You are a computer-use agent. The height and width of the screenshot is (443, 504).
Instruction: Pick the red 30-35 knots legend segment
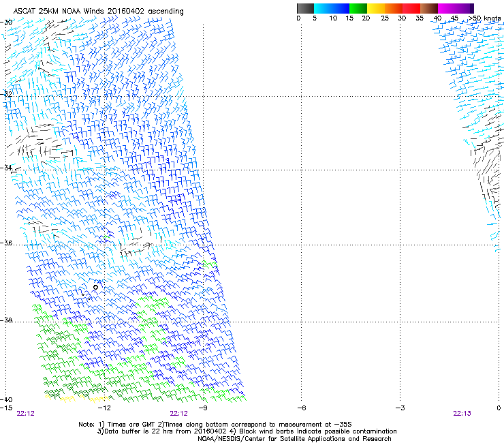click(411, 8)
